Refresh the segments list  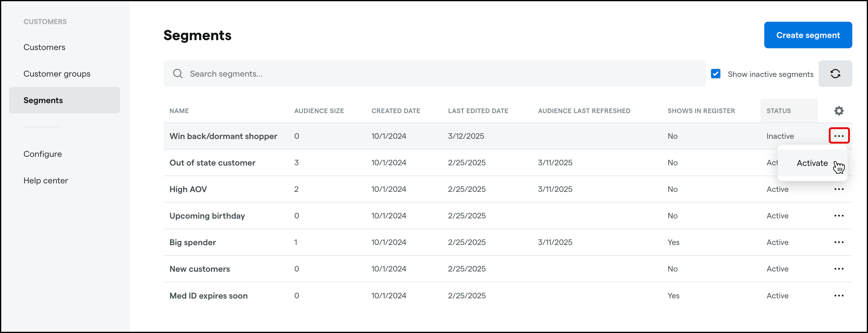pyautogui.click(x=836, y=74)
